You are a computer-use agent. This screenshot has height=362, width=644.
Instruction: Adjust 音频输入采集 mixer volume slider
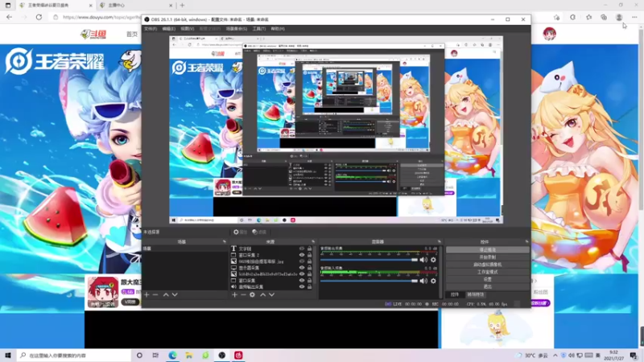[369, 281]
